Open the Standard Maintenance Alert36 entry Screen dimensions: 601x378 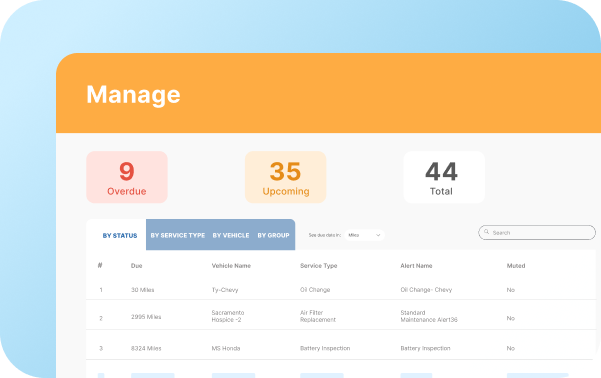429,316
